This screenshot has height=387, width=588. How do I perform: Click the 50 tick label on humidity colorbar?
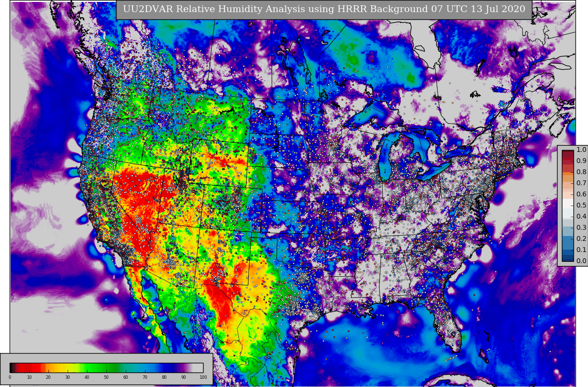click(106, 377)
